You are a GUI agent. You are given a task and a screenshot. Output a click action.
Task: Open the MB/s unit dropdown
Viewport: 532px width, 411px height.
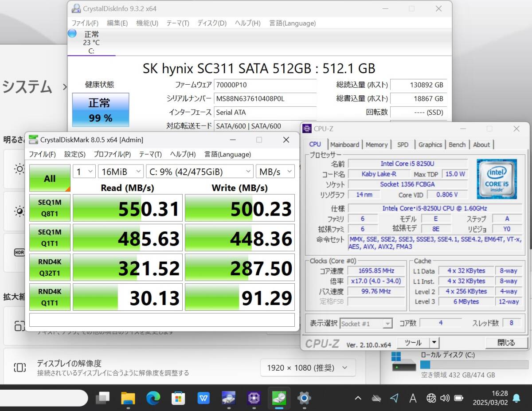[x=275, y=172]
